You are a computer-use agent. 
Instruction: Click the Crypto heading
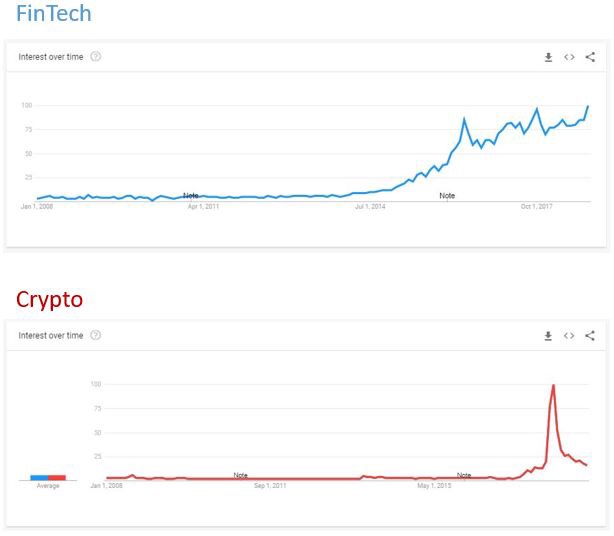pyautogui.click(x=49, y=299)
